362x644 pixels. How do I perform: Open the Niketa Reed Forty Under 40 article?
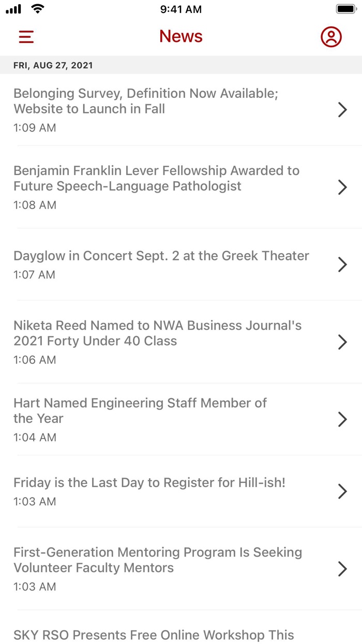158,333
